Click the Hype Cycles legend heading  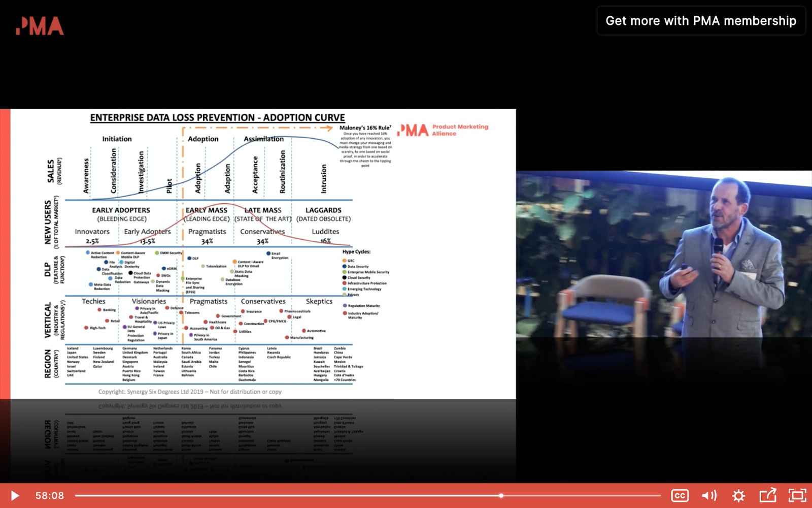[356, 251]
